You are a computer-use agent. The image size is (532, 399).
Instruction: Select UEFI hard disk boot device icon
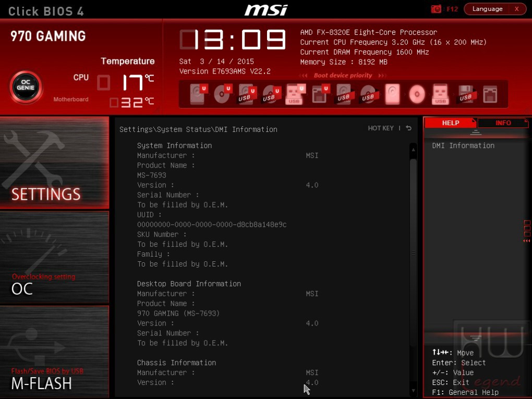198,94
